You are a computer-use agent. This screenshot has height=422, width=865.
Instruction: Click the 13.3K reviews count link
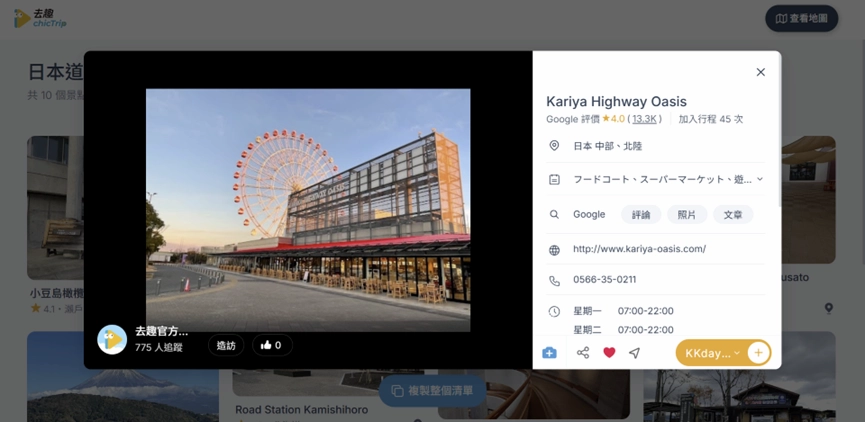(x=644, y=119)
